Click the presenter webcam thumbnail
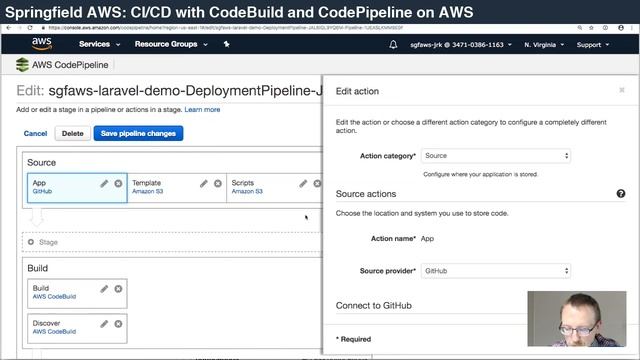 [577, 319]
